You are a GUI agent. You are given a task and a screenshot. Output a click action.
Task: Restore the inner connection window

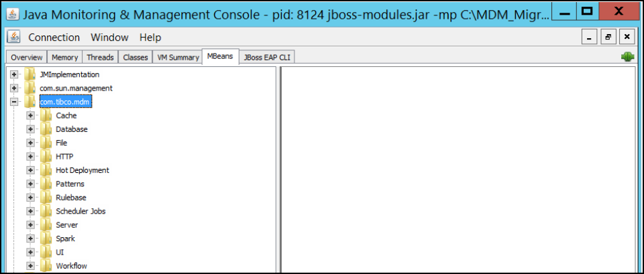click(608, 38)
